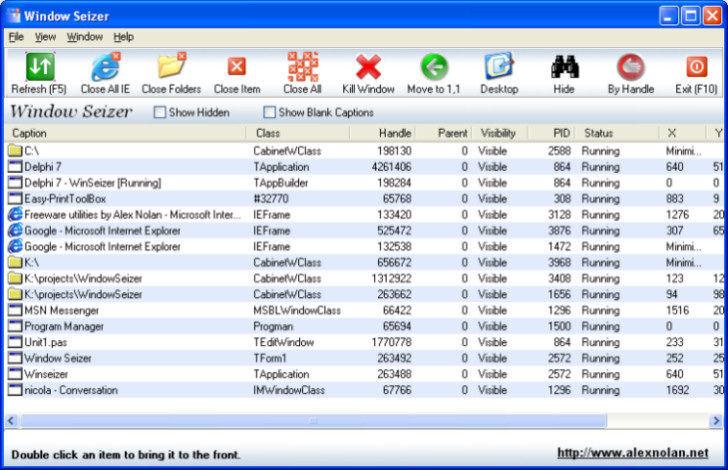Enable the Show Hidden checkbox
The width and height of the screenshot is (728, 470).
click(x=160, y=112)
